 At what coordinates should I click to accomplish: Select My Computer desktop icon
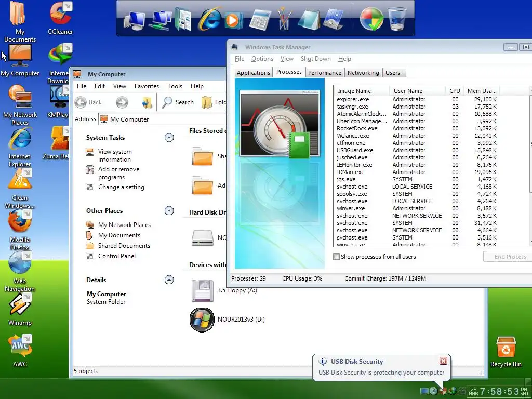[20, 61]
